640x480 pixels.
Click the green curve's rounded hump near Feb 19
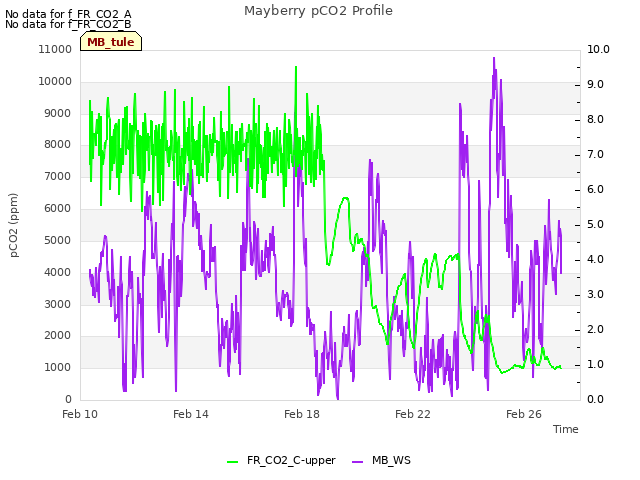click(x=345, y=199)
